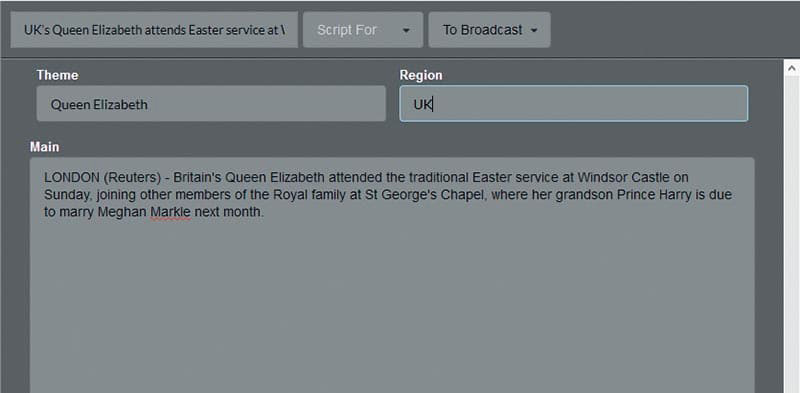The image size is (800, 393).
Task: Click the Region label
Action: 421,76
